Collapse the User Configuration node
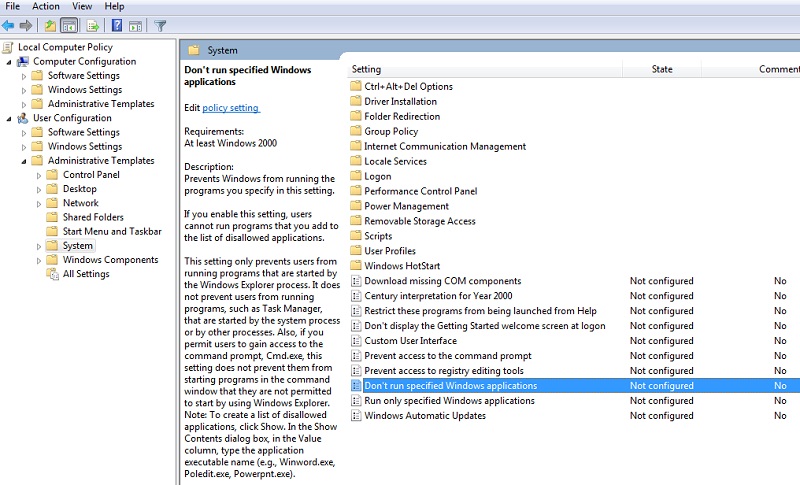This screenshot has height=485, width=800. 9,118
